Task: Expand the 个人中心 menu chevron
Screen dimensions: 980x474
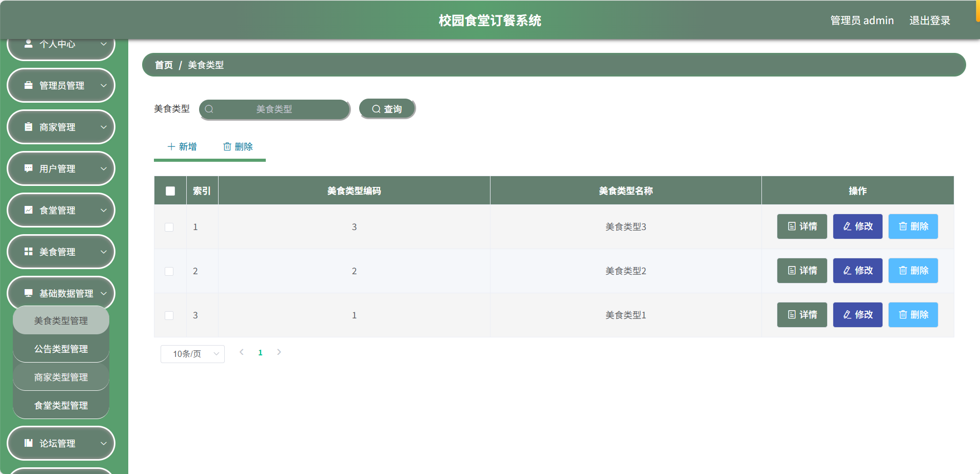Action: 104,44
